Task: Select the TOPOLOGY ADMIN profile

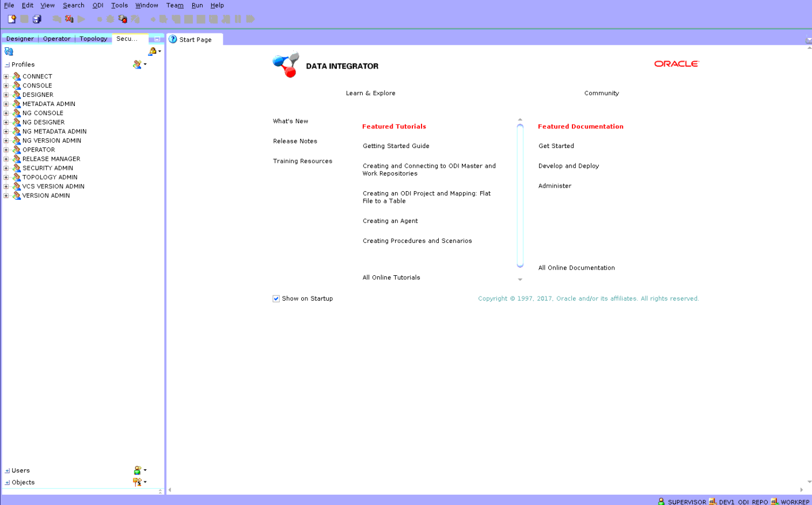Action: (x=50, y=177)
